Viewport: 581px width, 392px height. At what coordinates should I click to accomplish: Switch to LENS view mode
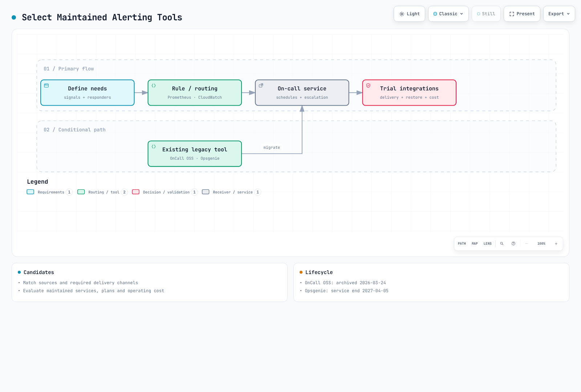pos(488,244)
